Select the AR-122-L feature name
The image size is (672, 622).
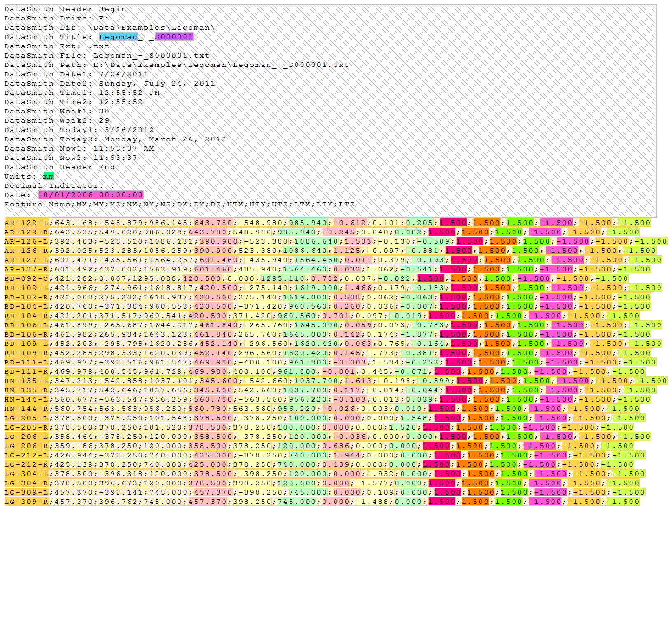[x=26, y=223]
